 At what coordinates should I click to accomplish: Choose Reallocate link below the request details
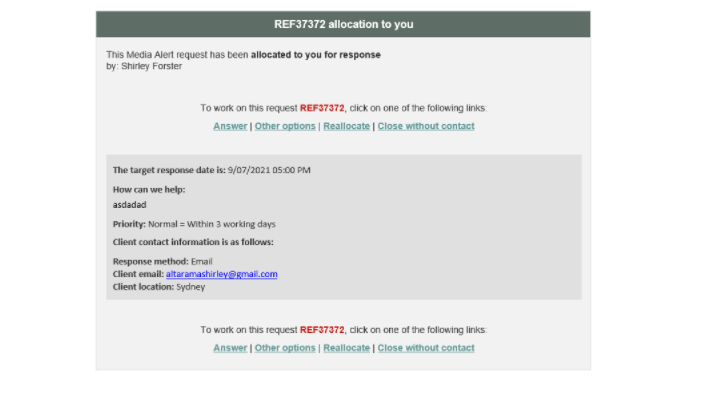tap(346, 348)
